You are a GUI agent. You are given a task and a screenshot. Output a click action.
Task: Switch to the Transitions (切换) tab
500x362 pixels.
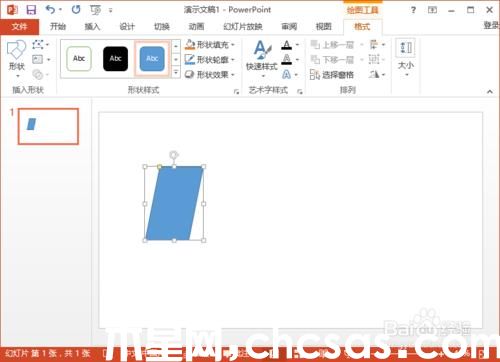tap(162, 26)
